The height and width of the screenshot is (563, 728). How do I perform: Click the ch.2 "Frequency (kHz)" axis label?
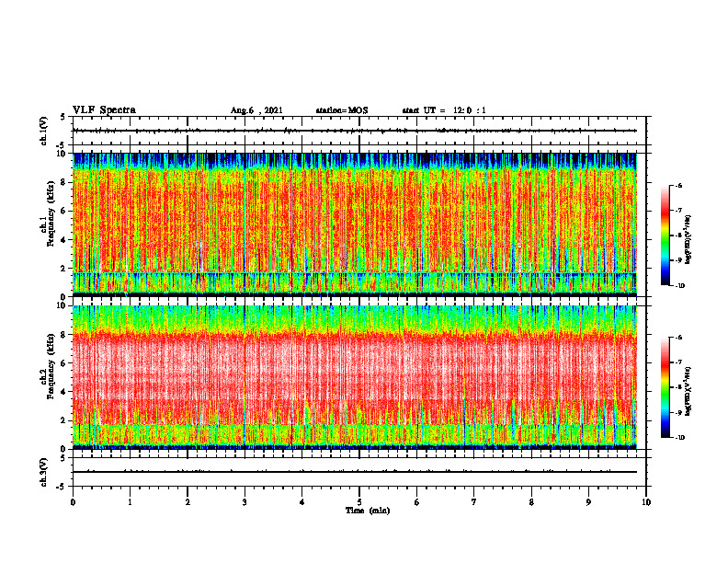(51, 366)
